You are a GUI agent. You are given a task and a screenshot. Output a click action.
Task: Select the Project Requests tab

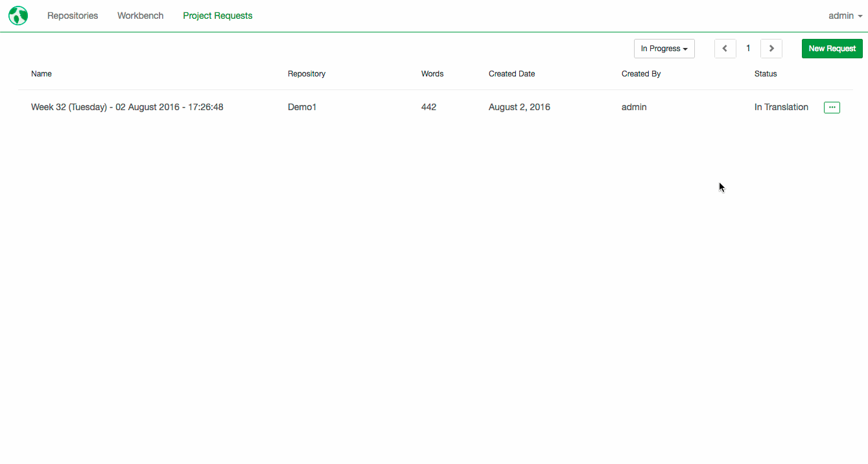[x=218, y=16]
